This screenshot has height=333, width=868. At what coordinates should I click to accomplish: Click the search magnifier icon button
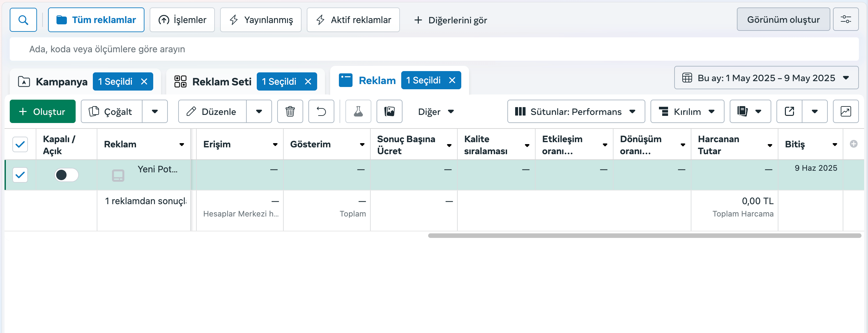(23, 20)
